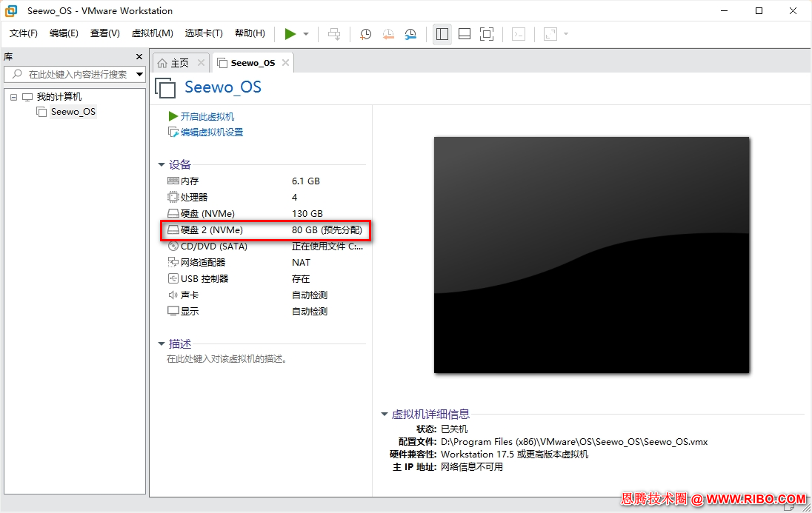Click the NAT network value
This screenshot has width=812, height=513.
point(301,263)
